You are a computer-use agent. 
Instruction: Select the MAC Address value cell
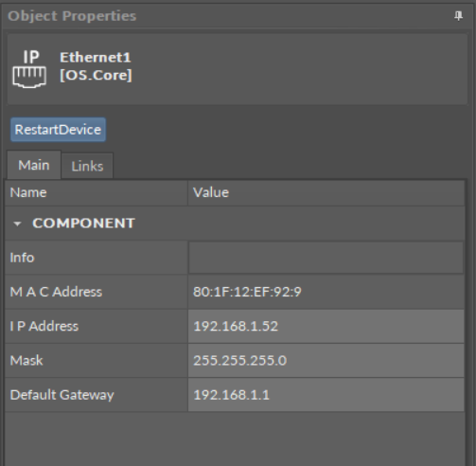pos(326,292)
